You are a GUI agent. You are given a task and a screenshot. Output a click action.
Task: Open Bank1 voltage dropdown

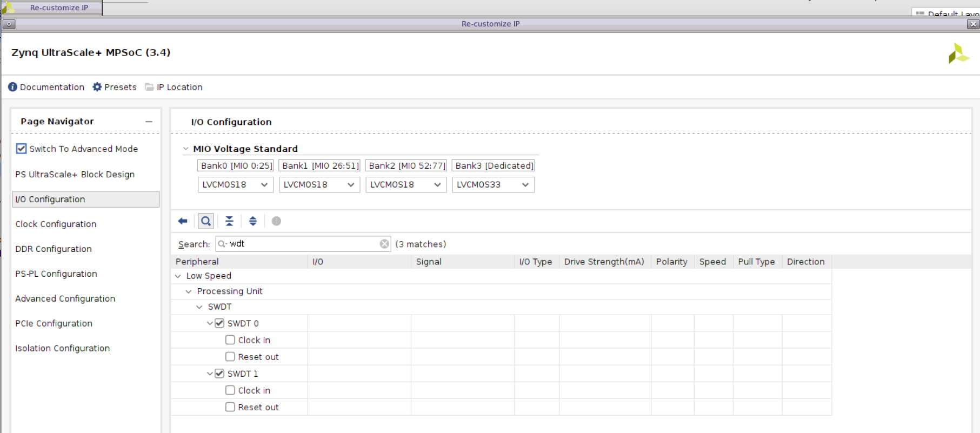tap(319, 185)
